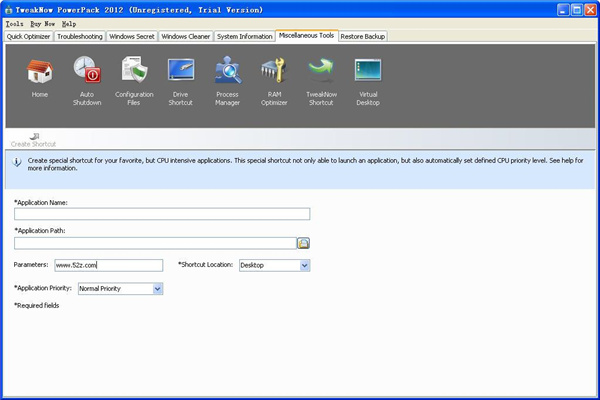Open the Help menu
Viewport: 600px width, 400px height.
(69, 24)
